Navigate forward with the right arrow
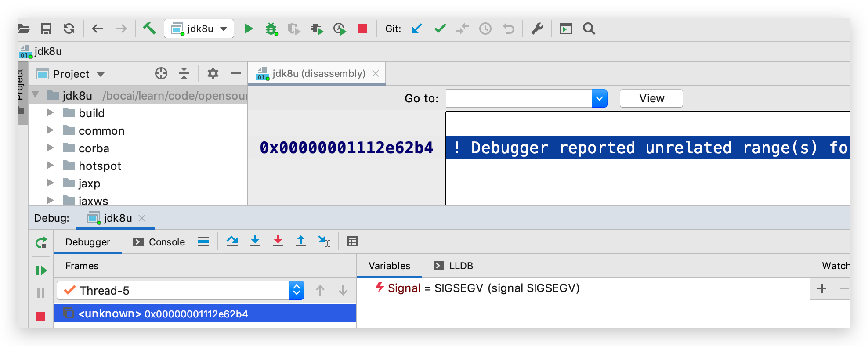This screenshot has width=868, height=346. (x=121, y=29)
